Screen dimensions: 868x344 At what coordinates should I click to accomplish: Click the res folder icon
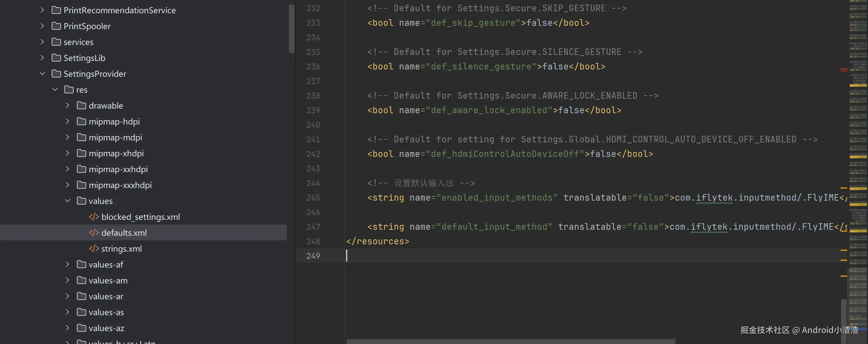(69, 89)
